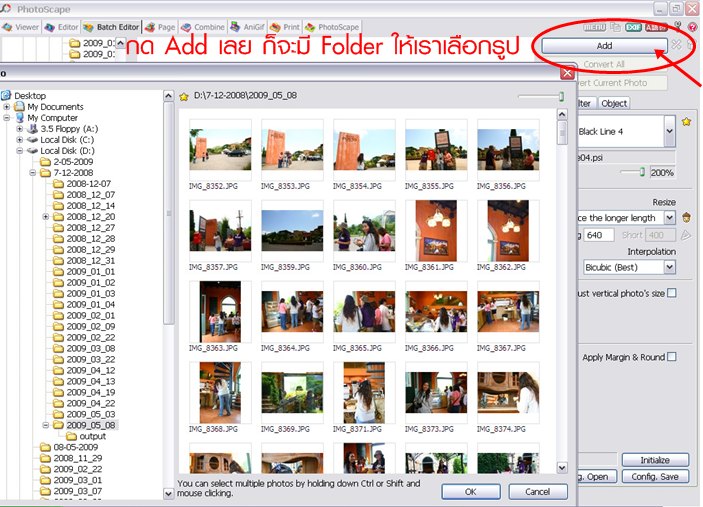Select the 2008_11_29 folder
This screenshot has width=703, height=507.
point(78,458)
